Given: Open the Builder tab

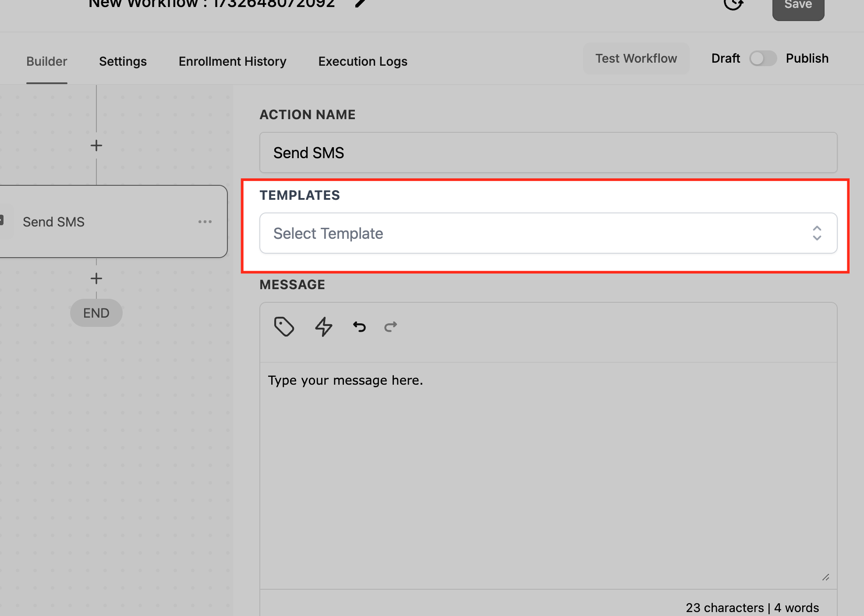Looking at the screenshot, I should point(46,61).
